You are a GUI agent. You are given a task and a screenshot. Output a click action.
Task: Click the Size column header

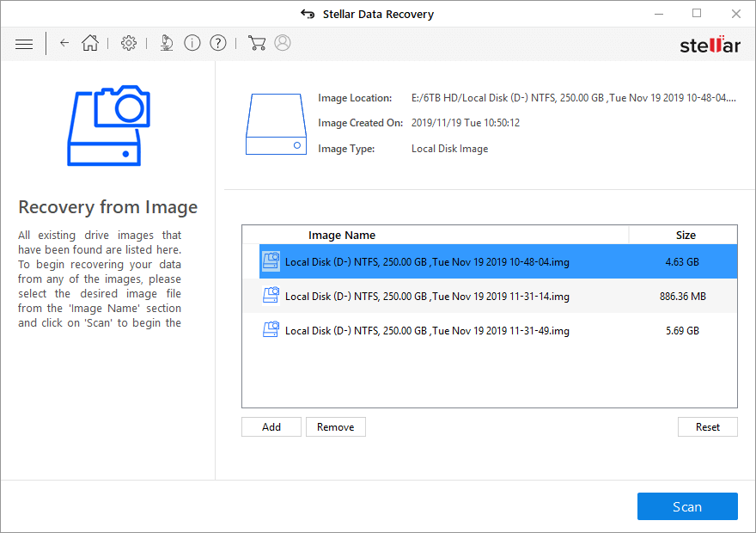click(x=686, y=235)
